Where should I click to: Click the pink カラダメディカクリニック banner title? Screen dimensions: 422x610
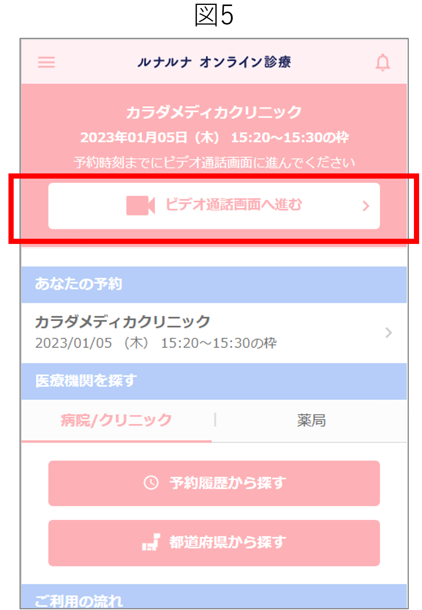214,112
